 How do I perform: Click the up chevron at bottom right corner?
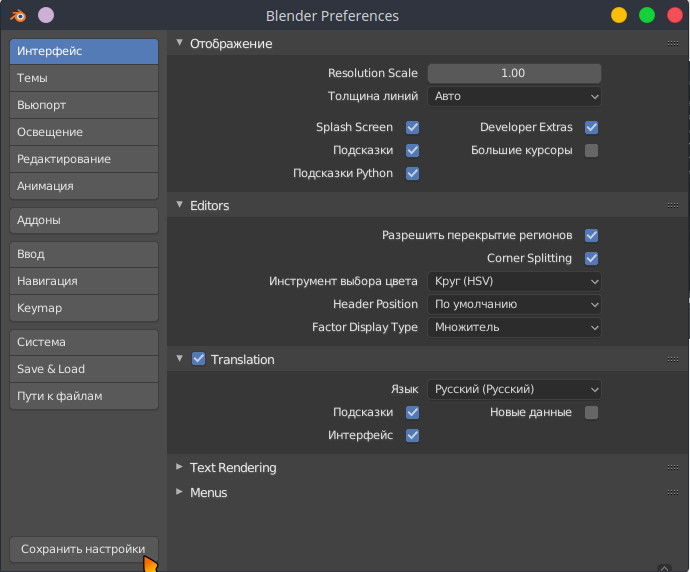pos(664,568)
